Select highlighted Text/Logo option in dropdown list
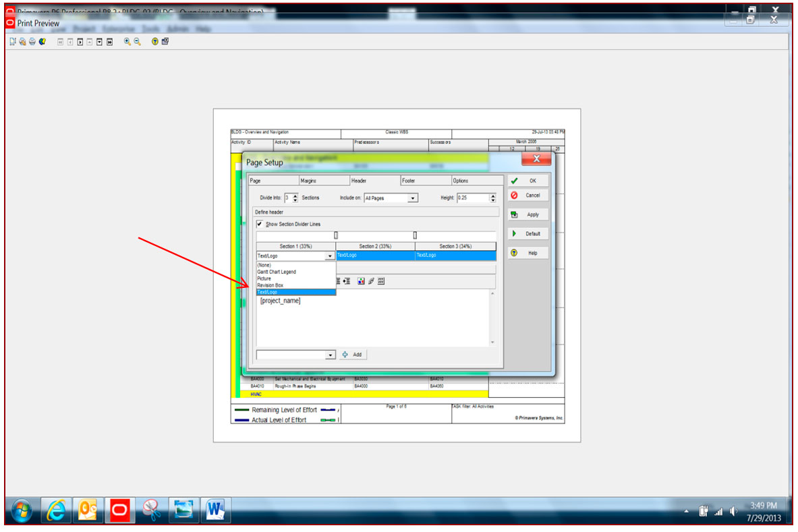 (295, 292)
